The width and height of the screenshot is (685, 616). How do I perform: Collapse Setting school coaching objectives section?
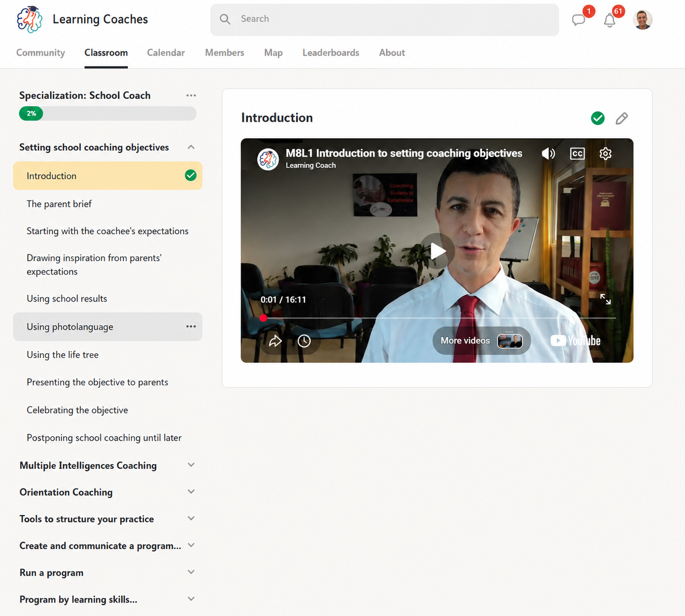[x=191, y=147]
